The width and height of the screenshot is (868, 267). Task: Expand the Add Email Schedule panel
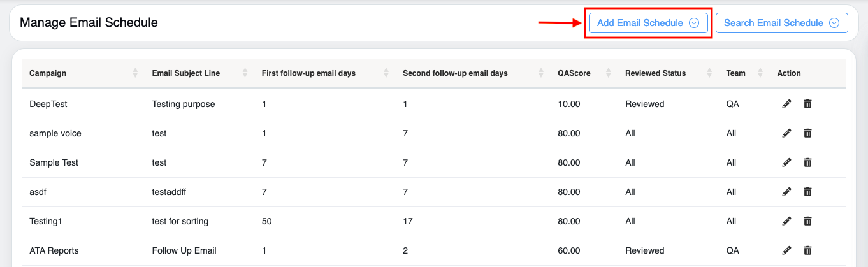click(647, 23)
